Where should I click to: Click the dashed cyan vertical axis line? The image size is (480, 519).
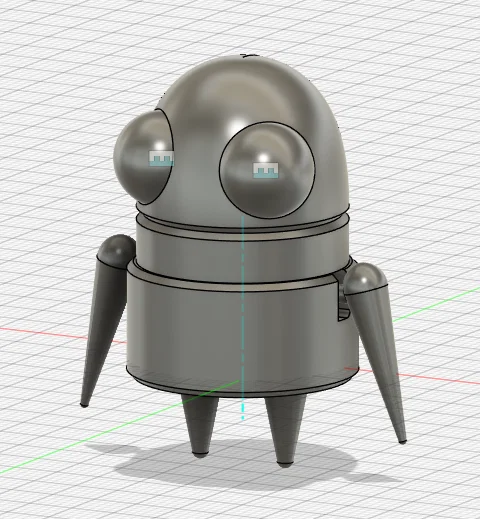tap(243, 317)
